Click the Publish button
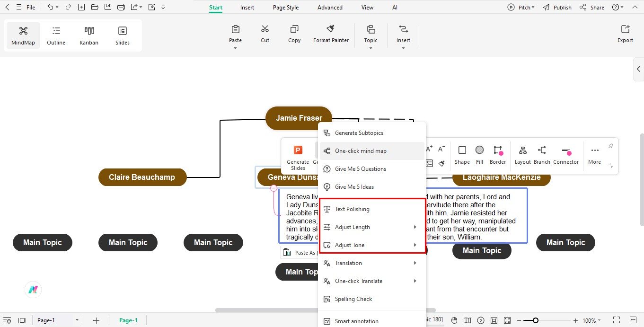This screenshot has height=327, width=644. [561, 7]
